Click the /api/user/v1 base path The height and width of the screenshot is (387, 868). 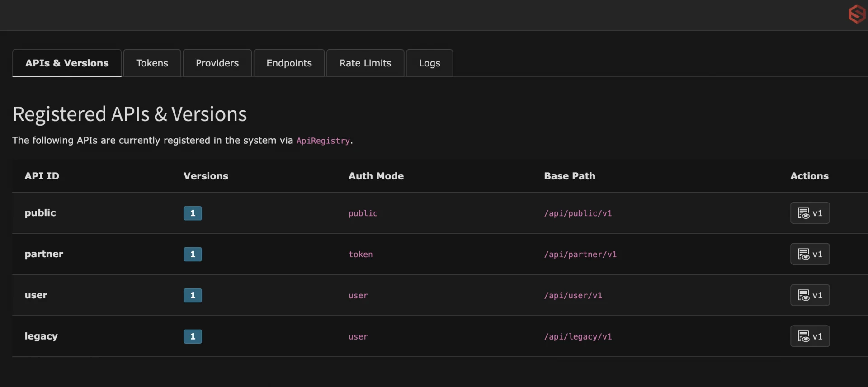[573, 296]
